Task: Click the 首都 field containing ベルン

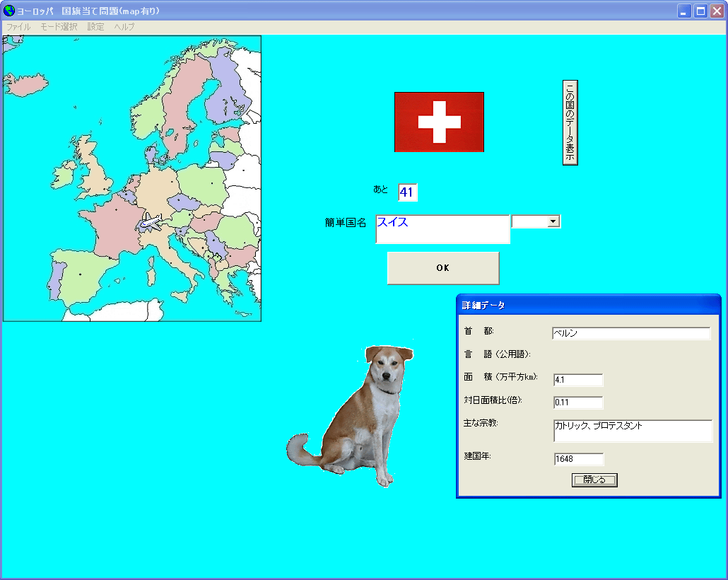Action: tap(631, 333)
